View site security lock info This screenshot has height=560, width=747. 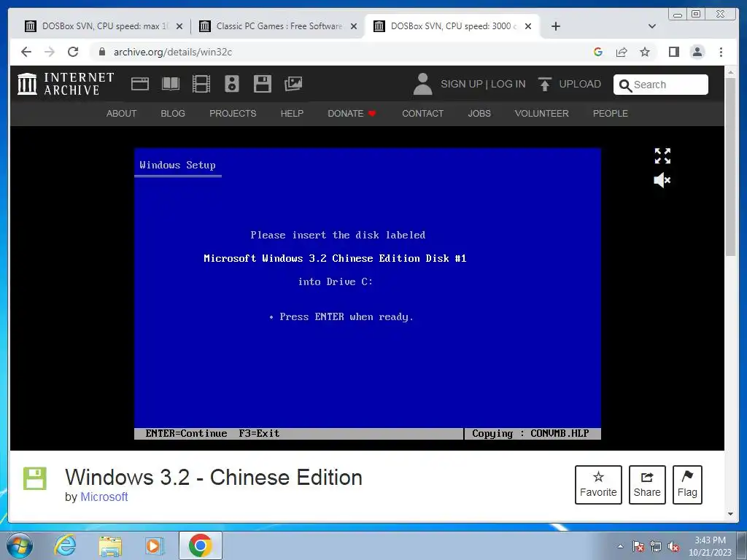pos(101,52)
